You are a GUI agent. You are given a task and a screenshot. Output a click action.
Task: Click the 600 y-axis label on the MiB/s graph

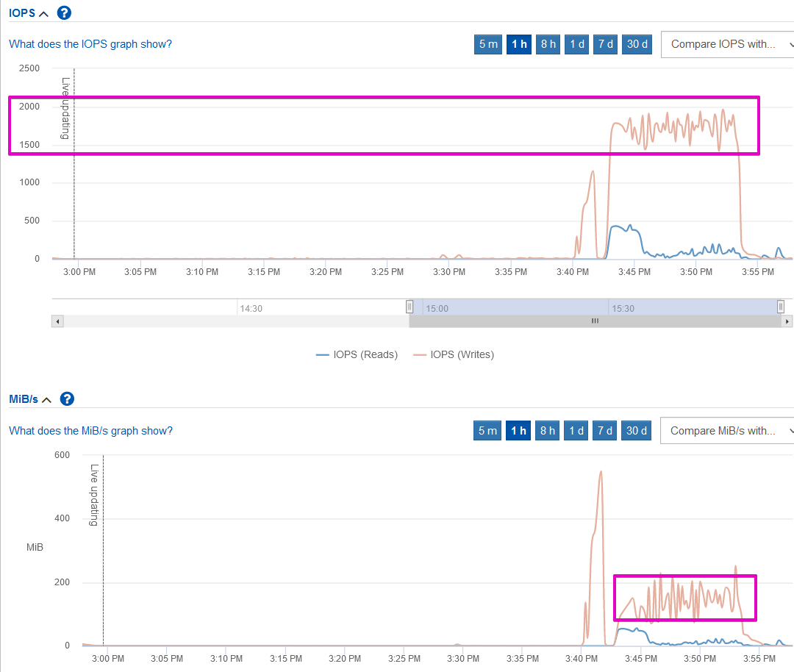(x=62, y=455)
